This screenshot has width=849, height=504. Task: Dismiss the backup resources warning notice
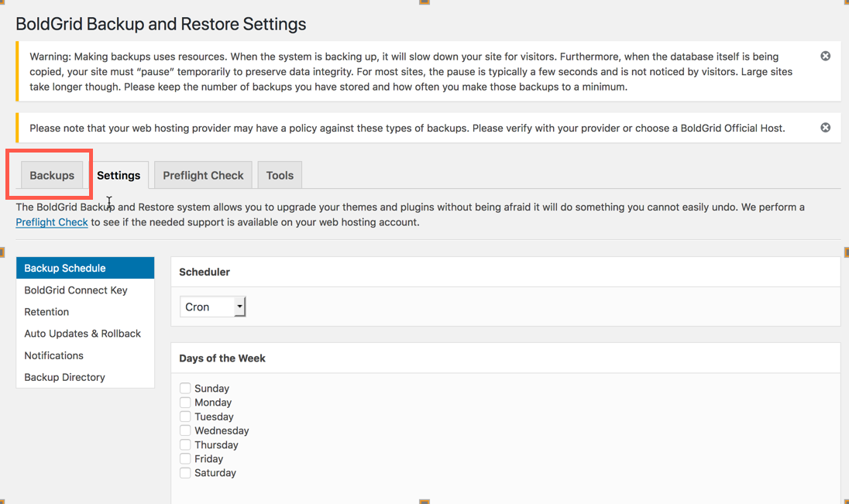825,56
